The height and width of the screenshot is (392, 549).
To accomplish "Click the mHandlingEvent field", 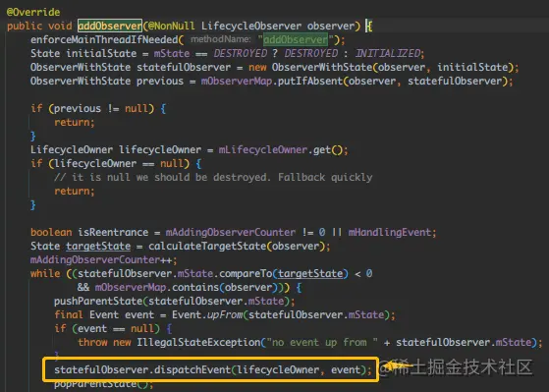I will click(390, 232).
